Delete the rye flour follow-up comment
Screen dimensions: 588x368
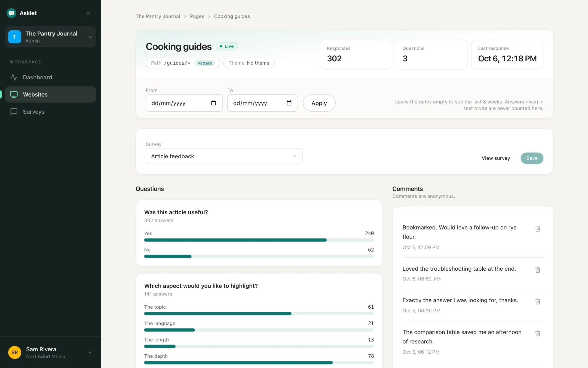click(538, 229)
